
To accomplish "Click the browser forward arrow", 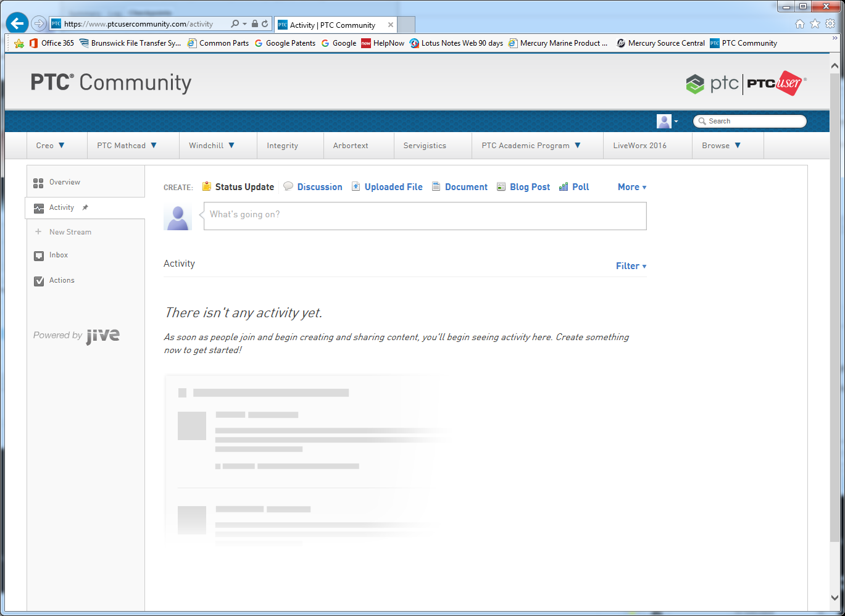I will pyautogui.click(x=39, y=24).
